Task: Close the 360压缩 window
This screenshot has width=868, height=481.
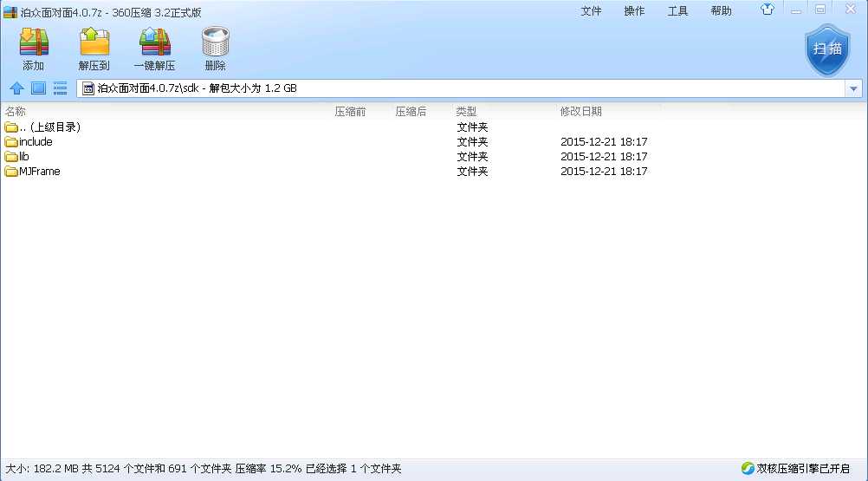Action: 851,9
